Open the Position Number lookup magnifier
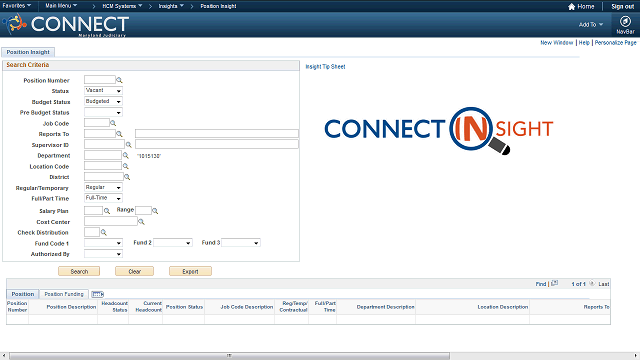640x360 pixels. [x=119, y=80]
